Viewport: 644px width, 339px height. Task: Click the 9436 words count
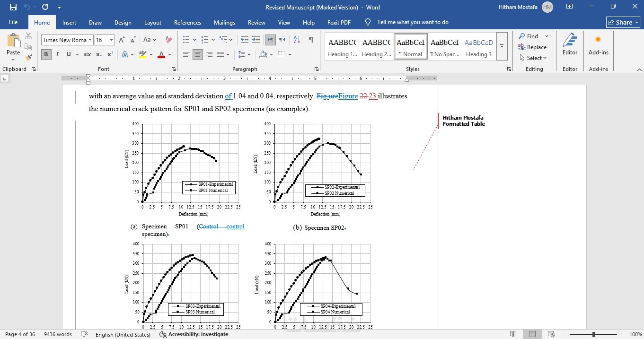[58, 334]
